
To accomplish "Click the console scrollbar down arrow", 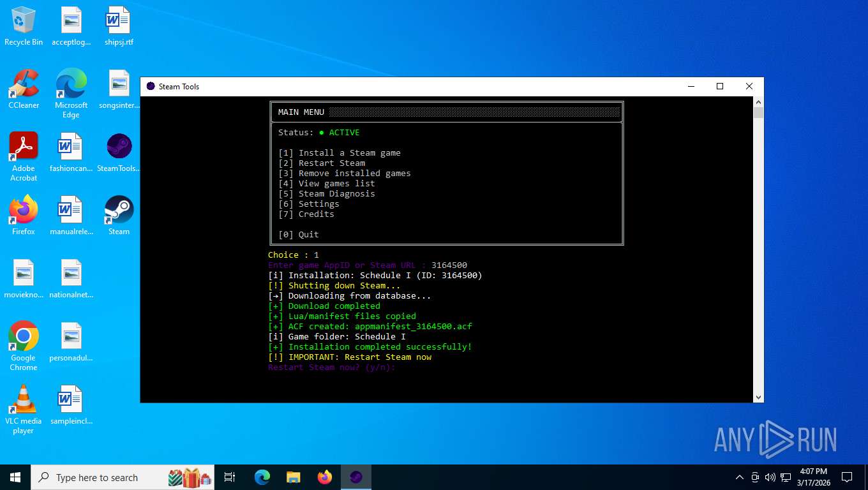I will [758, 397].
